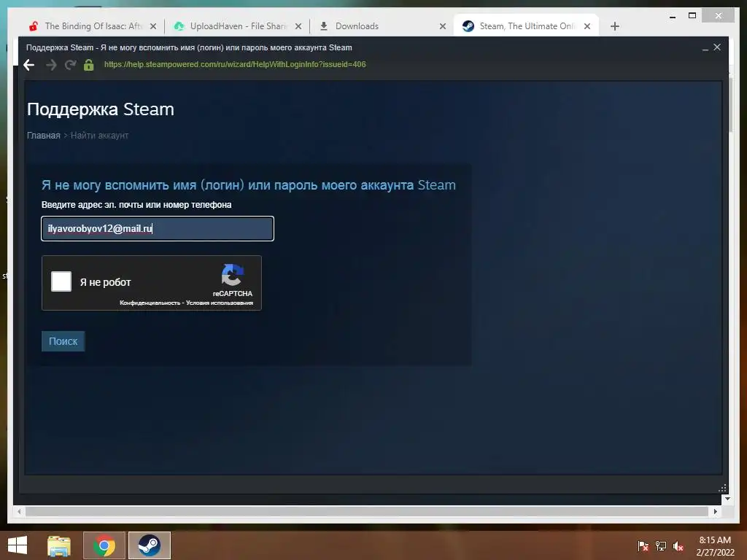Click the 'Поиск' search button
This screenshot has height=560, width=747.
click(x=63, y=341)
